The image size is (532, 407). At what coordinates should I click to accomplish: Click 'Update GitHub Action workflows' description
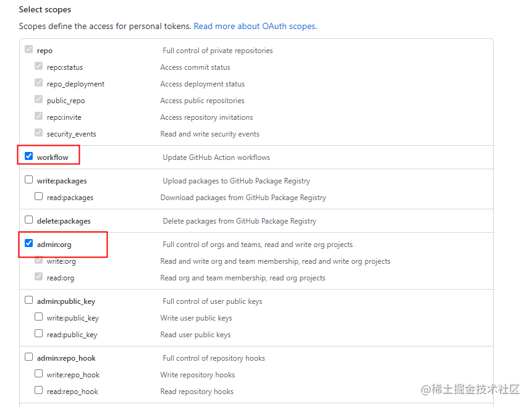click(x=216, y=157)
